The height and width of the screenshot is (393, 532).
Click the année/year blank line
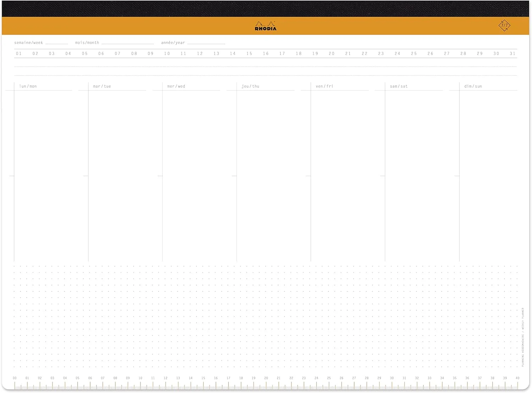[206, 43]
